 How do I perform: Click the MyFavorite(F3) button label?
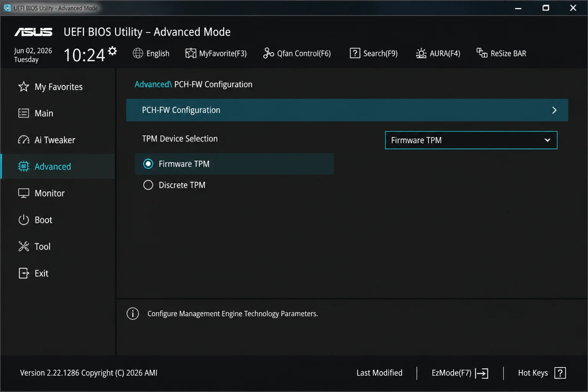[223, 54]
